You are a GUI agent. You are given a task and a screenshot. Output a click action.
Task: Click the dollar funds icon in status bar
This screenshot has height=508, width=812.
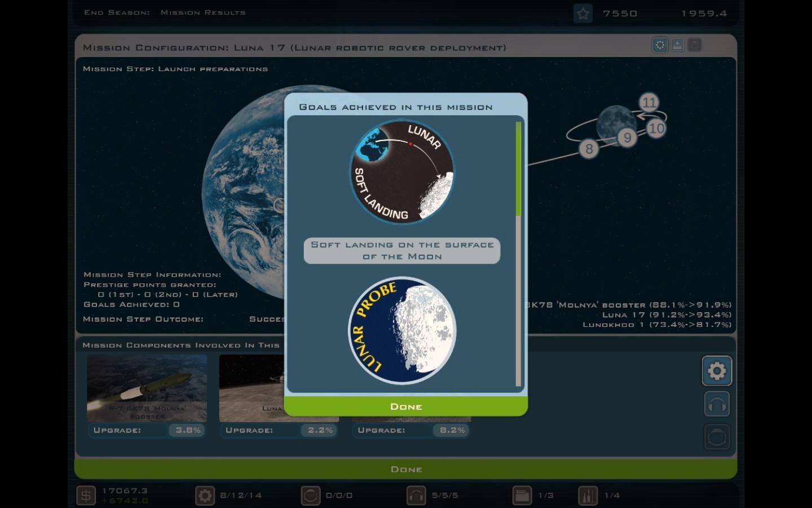(x=86, y=496)
